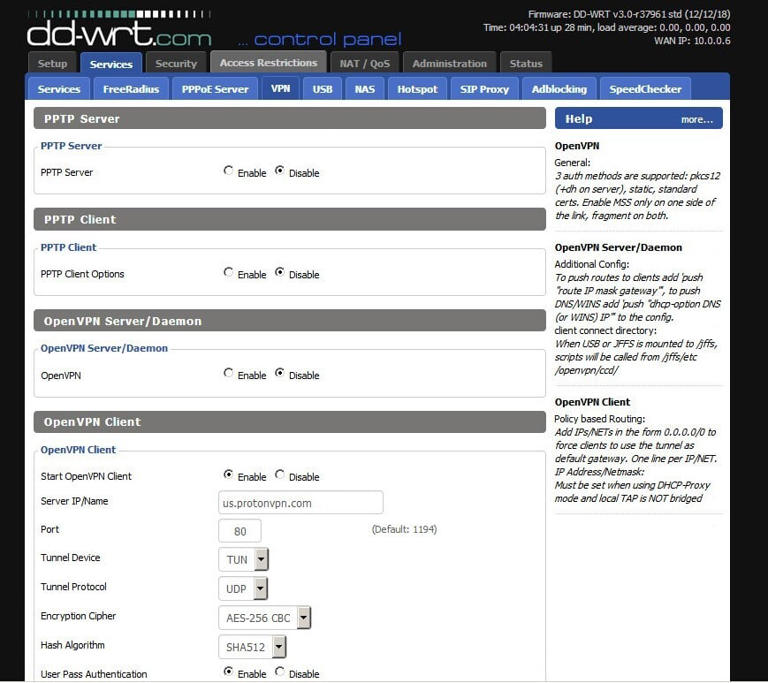Switch to the SpeedChecker sub-tab
The width and height of the screenshot is (768, 683).
tap(646, 89)
